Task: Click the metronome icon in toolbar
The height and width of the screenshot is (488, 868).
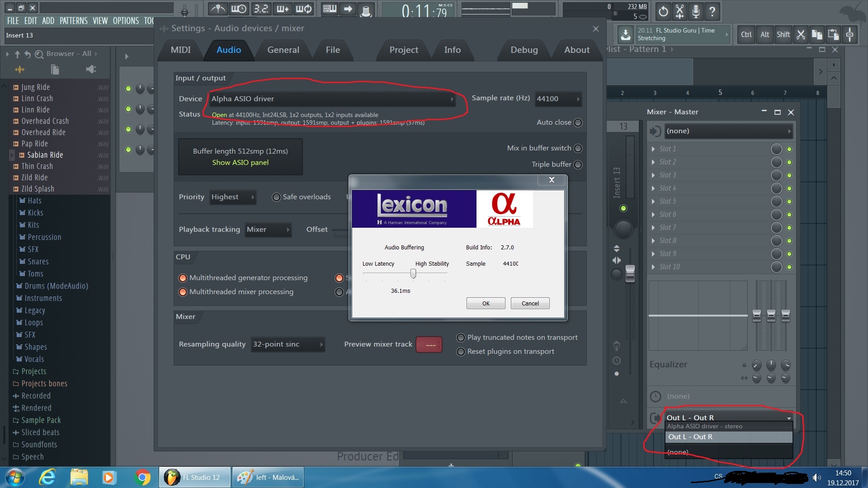Action: click(218, 9)
